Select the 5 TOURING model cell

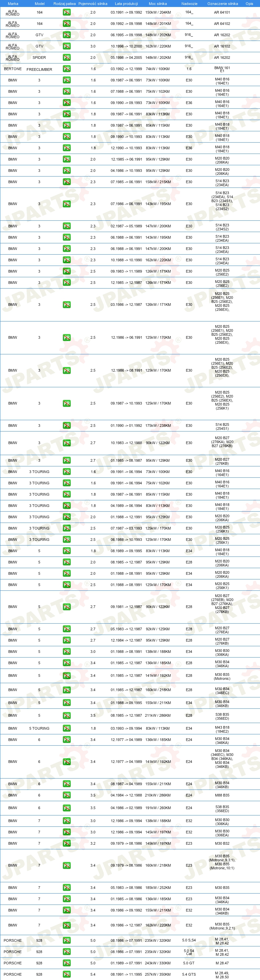point(39,728)
